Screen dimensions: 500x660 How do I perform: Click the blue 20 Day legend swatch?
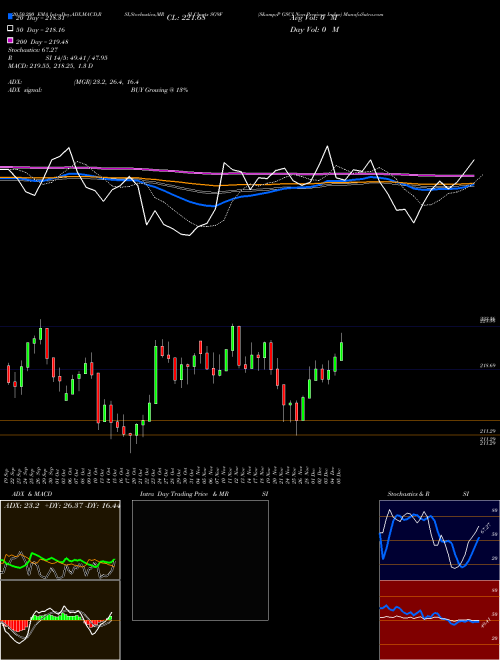tap(10, 17)
